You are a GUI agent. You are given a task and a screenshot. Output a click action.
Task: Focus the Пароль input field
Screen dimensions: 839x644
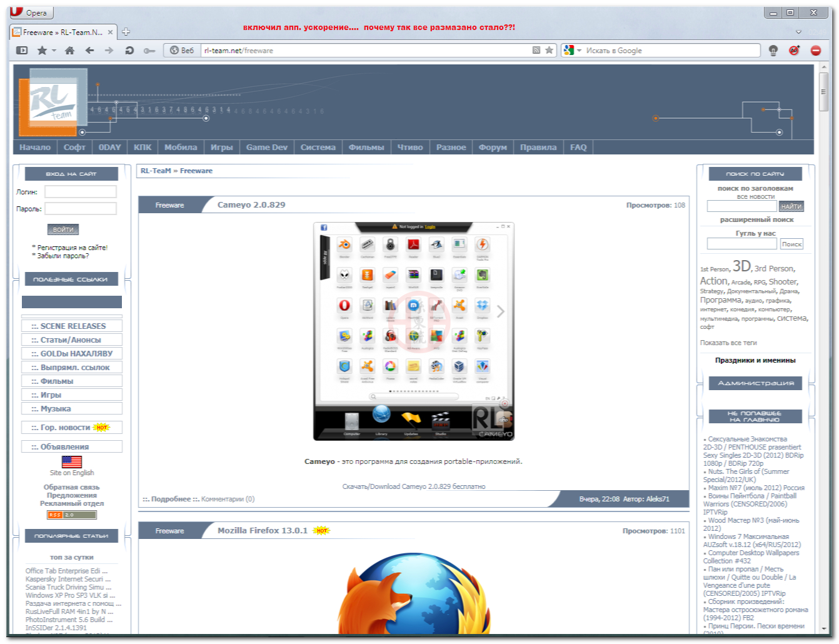point(81,209)
